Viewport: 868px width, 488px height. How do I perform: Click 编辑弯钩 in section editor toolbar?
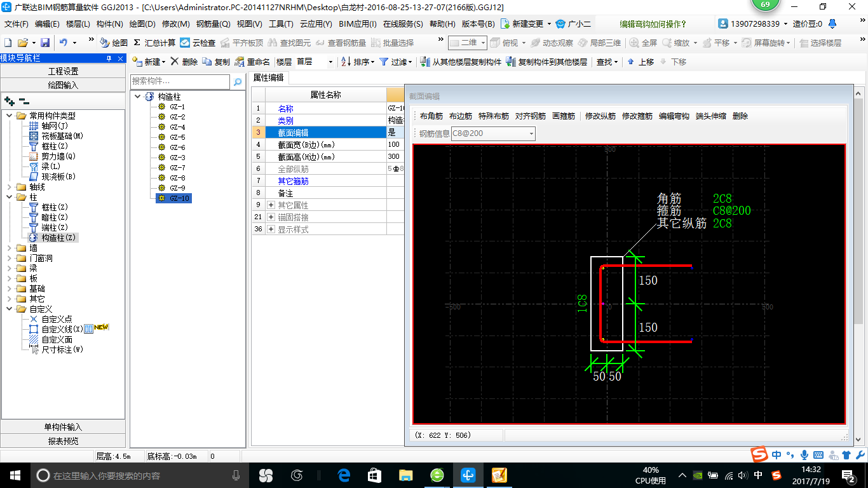(x=674, y=116)
